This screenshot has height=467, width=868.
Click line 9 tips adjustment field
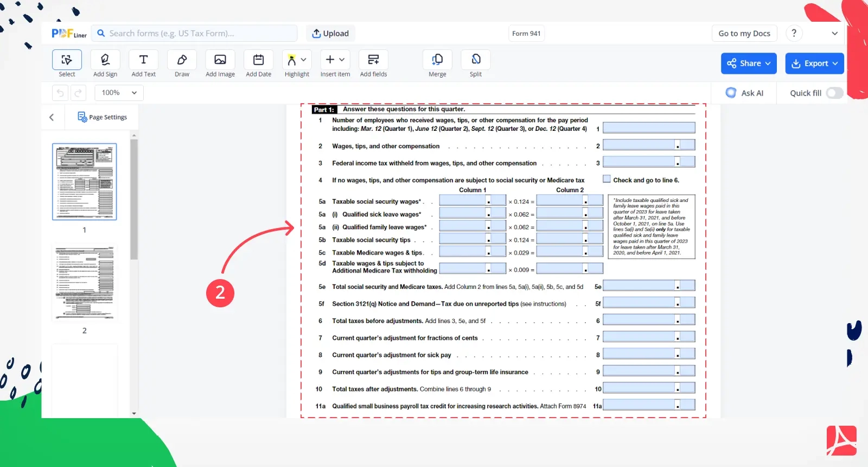click(649, 371)
